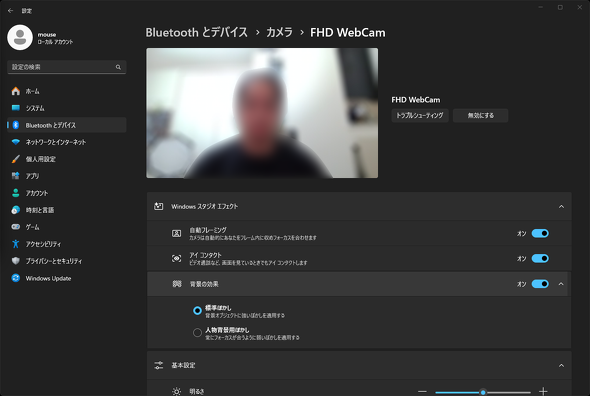The width and height of the screenshot is (590, 396).
Task: Click the Windows Update sync icon
Action: pyautogui.click(x=15, y=278)
